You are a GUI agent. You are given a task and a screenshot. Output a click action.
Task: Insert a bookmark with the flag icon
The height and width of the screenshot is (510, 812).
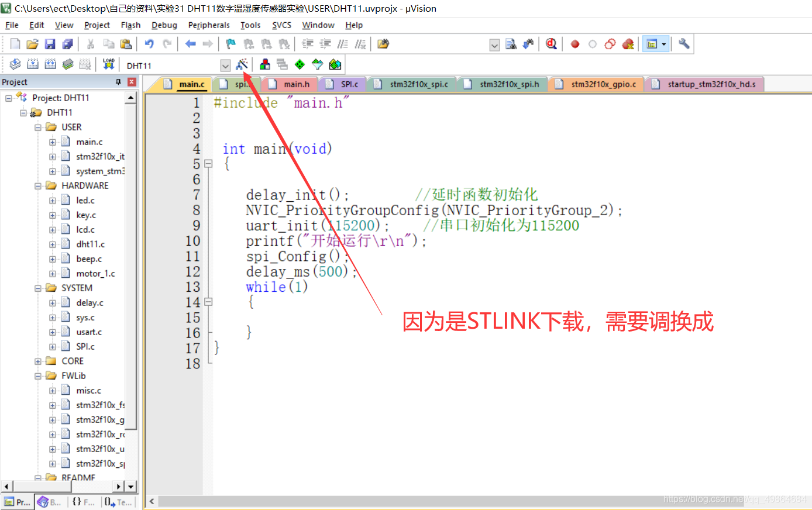click(231, 44)
